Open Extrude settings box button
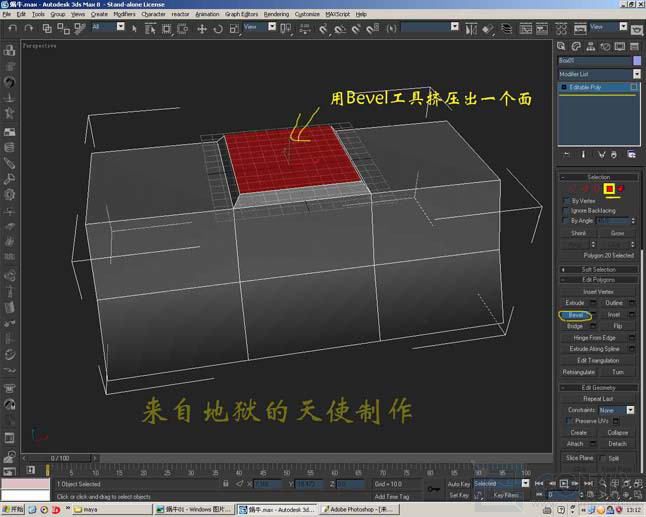The height and width of the screenshot is (517, 646). [593, 303]
